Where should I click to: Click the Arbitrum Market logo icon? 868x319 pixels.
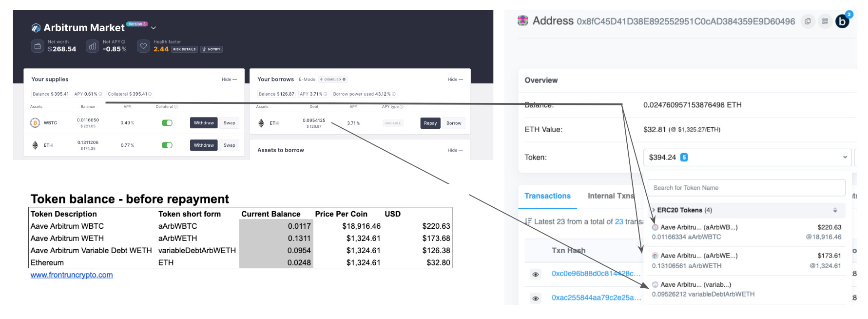tap(36, 28)
